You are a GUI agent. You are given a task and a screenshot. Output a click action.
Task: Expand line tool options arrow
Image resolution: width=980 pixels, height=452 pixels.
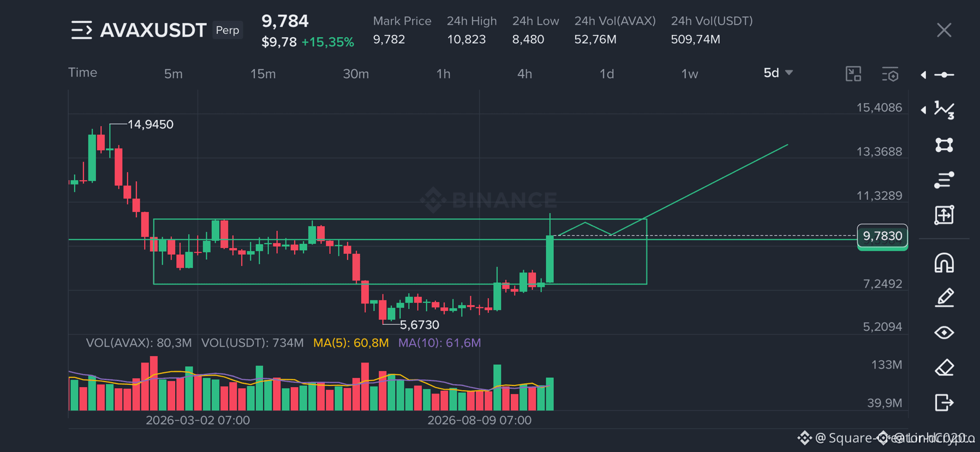(x=923, y=75)
